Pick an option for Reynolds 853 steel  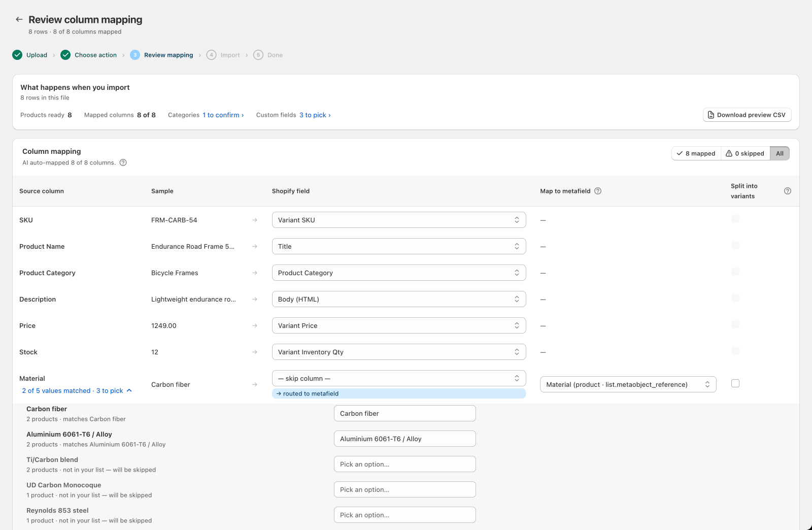click(405, 515)
